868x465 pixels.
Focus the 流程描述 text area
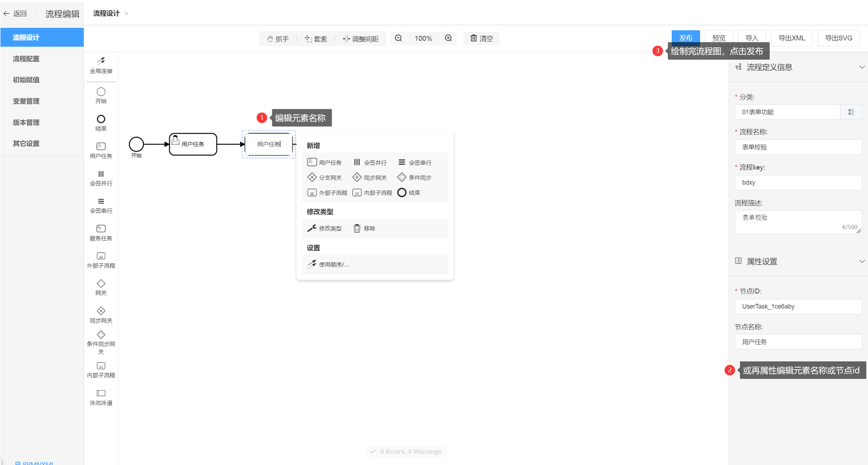pos(798,222)
